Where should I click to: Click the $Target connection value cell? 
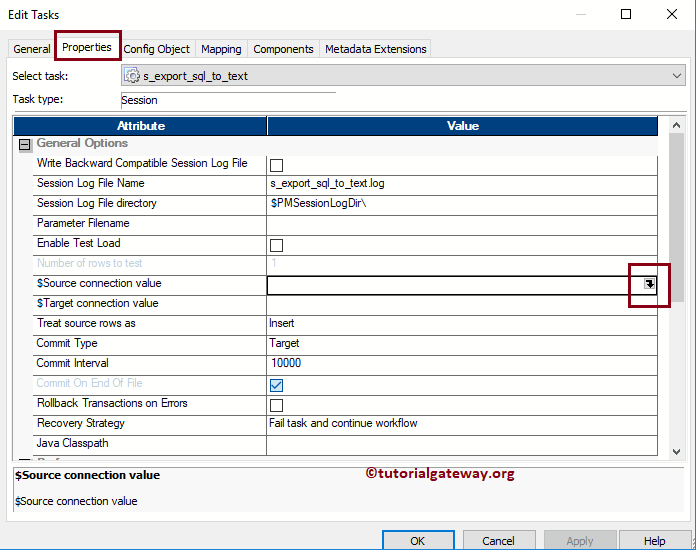click(462, 305)
